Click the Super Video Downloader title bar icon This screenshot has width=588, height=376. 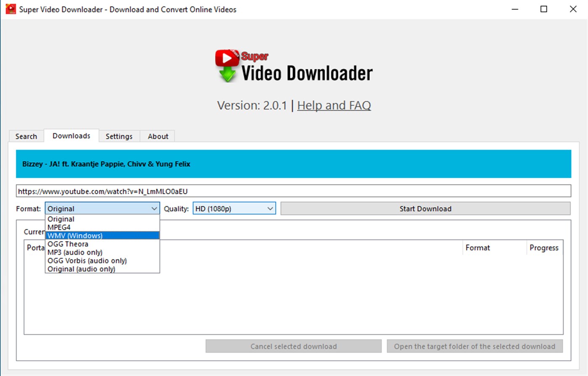coord(11,9)
